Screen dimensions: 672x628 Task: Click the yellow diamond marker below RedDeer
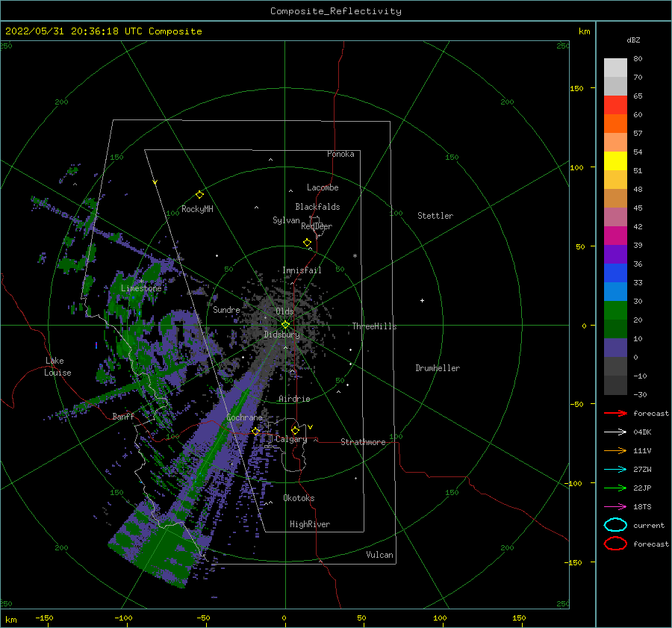(x=308, y=243)
